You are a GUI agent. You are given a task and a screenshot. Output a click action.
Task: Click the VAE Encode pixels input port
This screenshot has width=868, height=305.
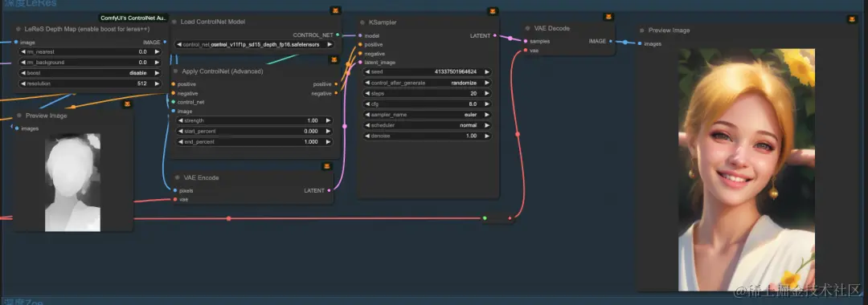[x=175, y=191]
